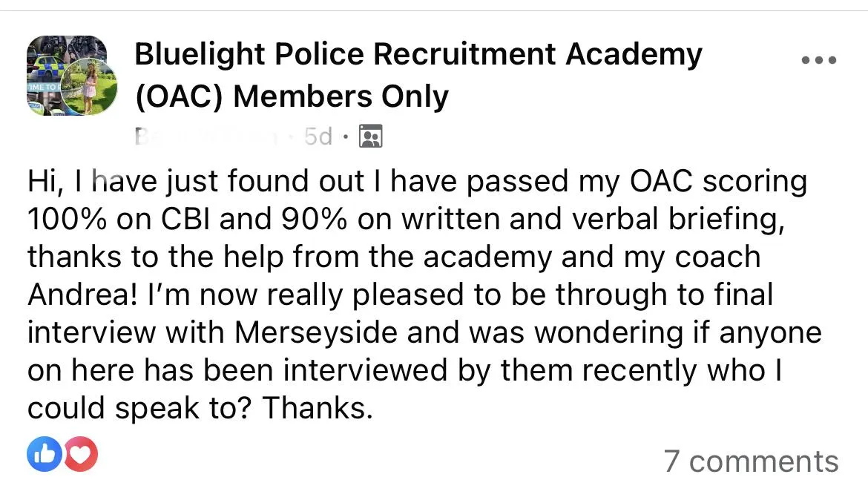Open the group cover photo avatar

67,75
